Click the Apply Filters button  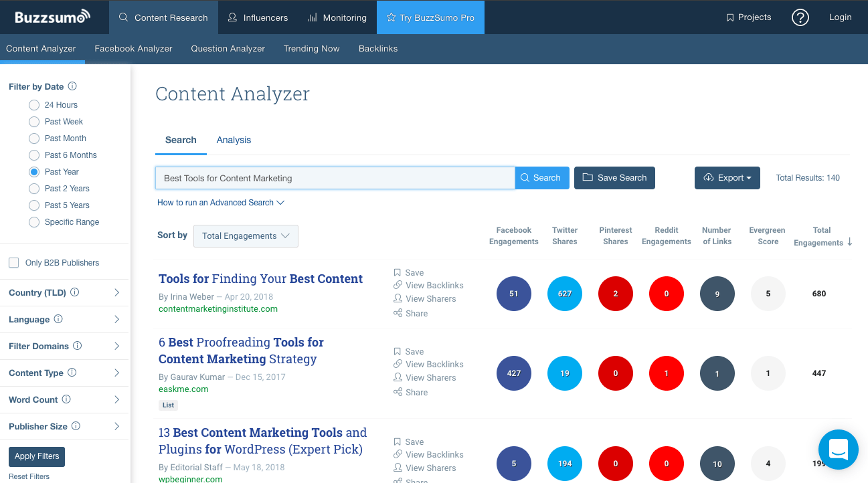pyautogui.click(x=37, y=456)
